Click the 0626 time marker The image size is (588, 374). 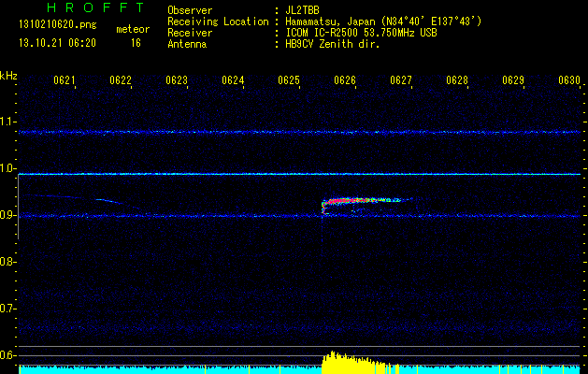click(345, 81)
